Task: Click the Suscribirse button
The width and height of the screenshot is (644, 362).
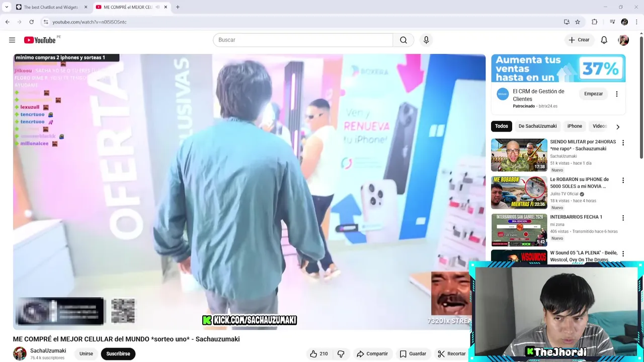Action: [x=118, y=354]
